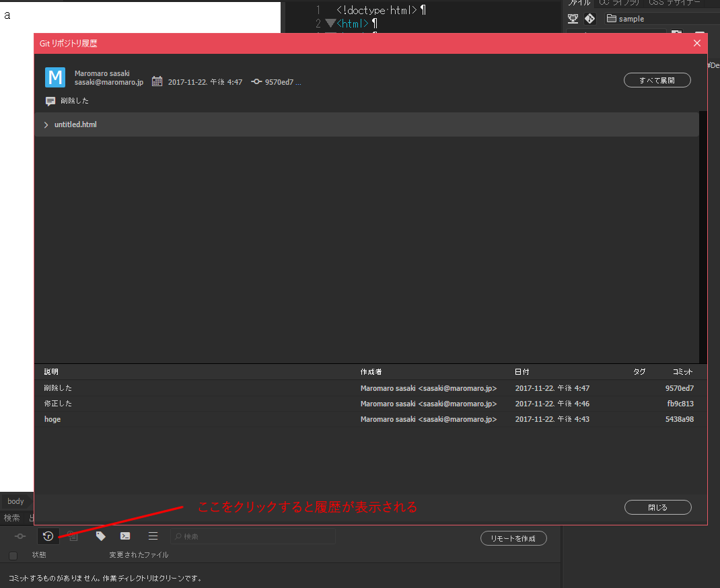Sort by the 説明 column header
This screenshot has width=720, height=588.
coord(51,372)
